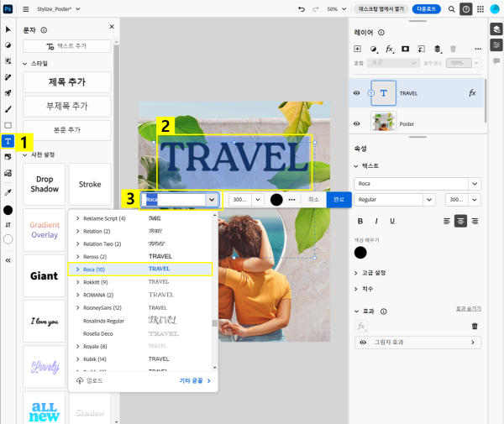Close the text panel
The width and height of the screenshot is (504, 424).
tap(112, 27)
